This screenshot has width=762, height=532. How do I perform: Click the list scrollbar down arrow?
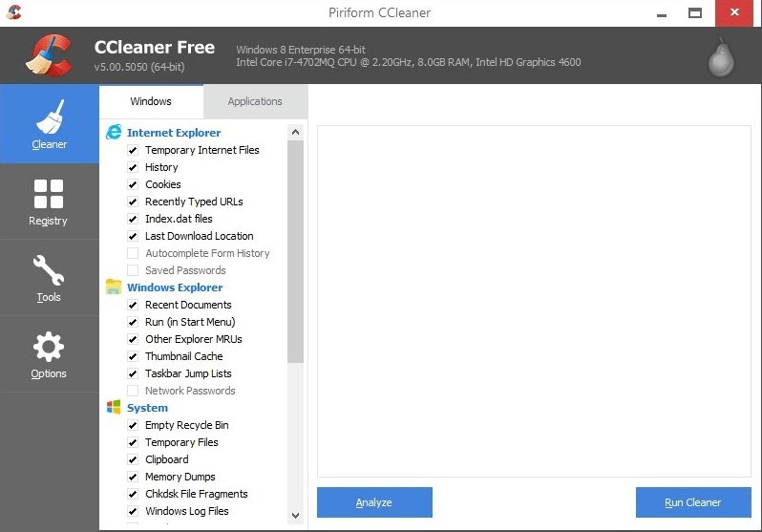tap(295, 516)
